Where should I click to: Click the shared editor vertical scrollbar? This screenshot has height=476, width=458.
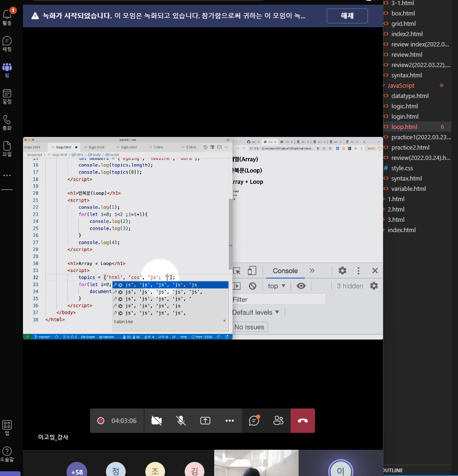click(x=231, y=234)
